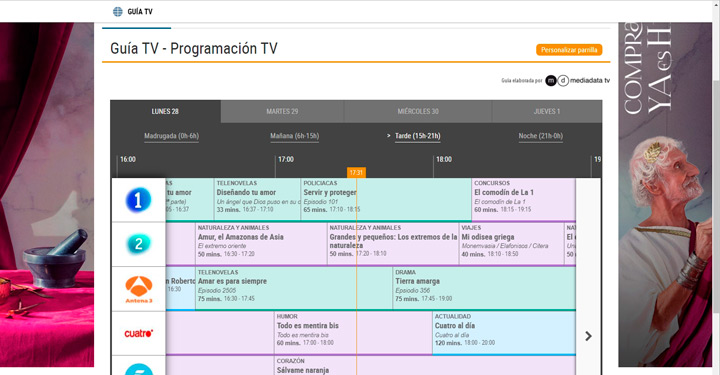
Task: Switch to the JUEVES 1 tab
Action: tap(547, 112)
